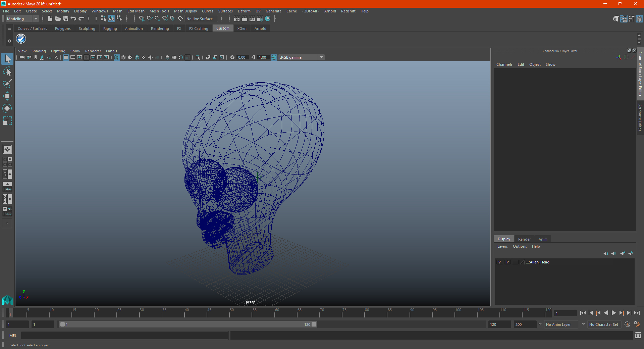Open the Anim layer tab

(x=543, y=239)
